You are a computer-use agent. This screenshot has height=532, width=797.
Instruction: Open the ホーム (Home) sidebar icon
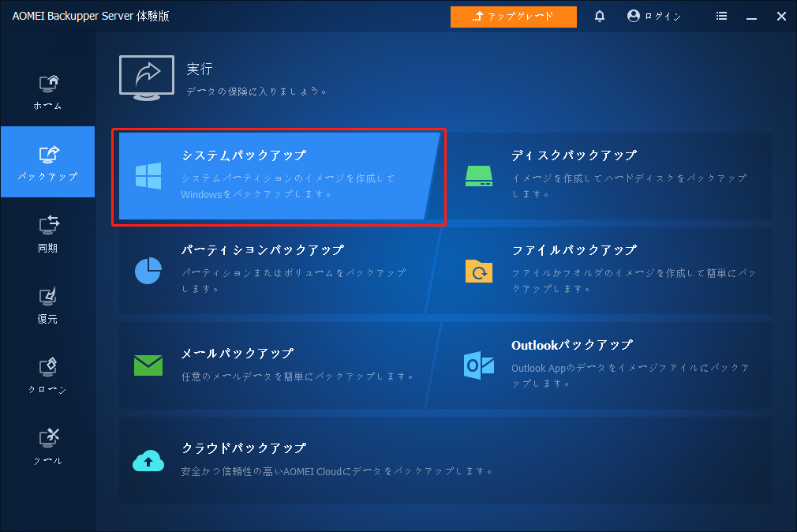tap(48, 83)
